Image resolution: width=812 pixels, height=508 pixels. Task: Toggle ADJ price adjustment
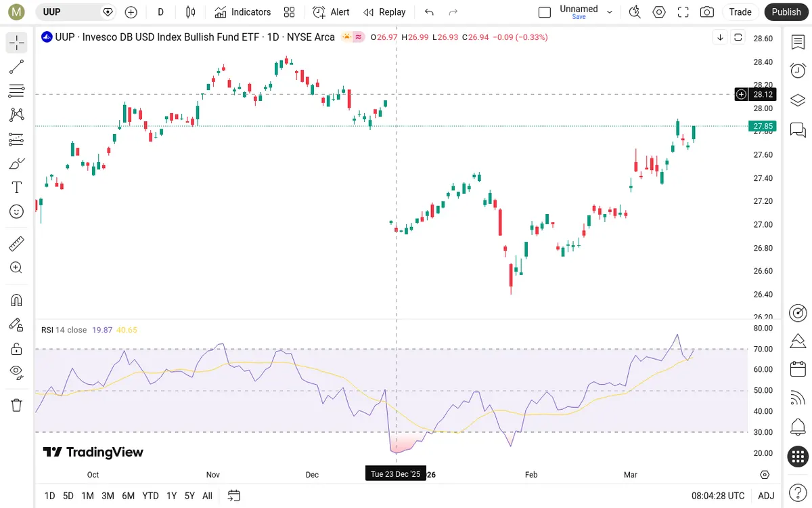(x=766, y=496)
